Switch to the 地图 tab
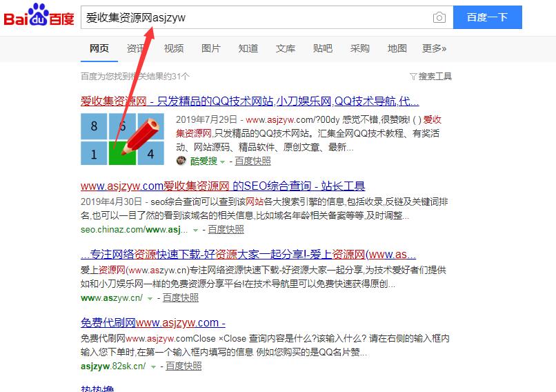This screenshot has width=556, height=392. [397, 48]
